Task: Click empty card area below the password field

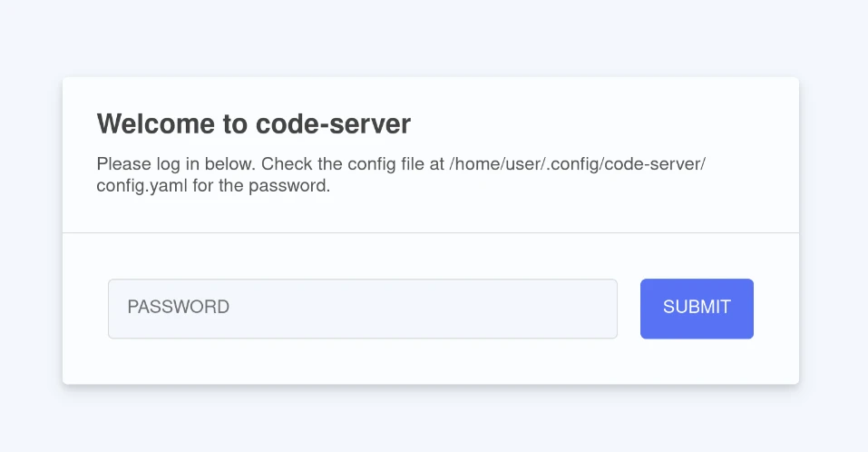Action: 362,361
